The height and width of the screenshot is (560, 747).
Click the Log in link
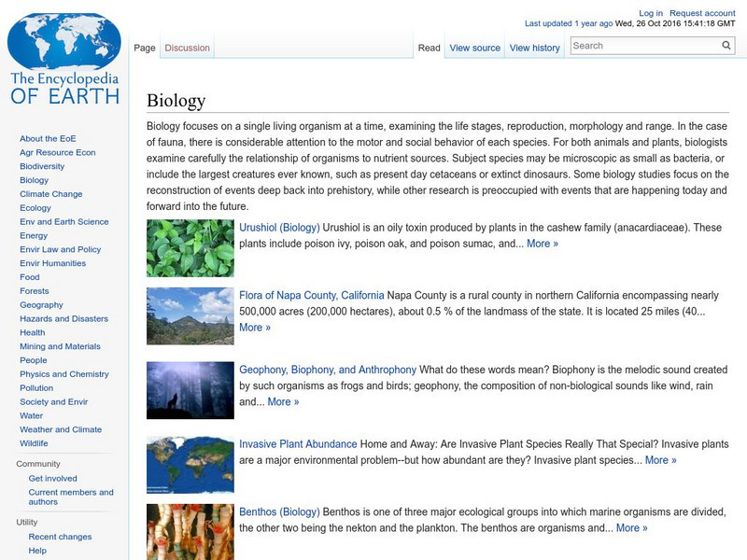coord(651,13)
